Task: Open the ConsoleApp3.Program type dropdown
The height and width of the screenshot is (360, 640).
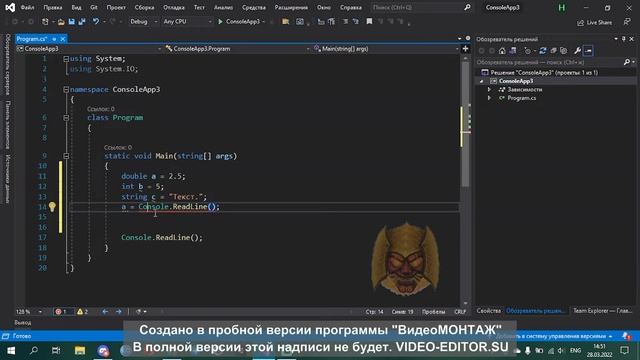Action: click(238, 49)
